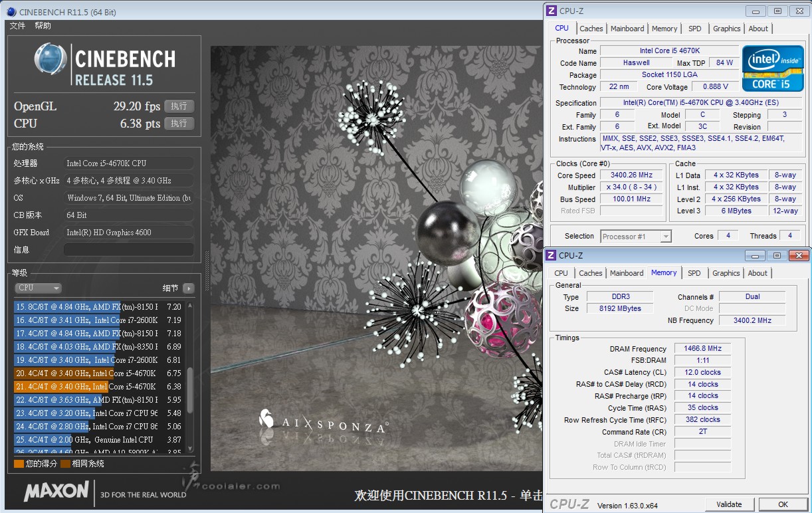Click the ranking list scrollbar thumb
The image size is (812, 513).
point(191,389)
